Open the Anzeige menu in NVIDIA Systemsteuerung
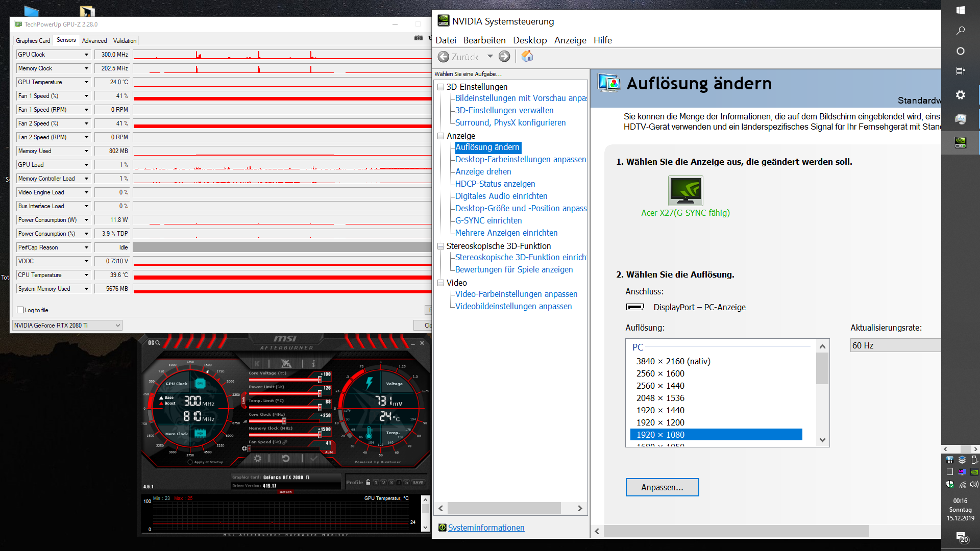This screenshot has height=551, width=980. pyautogui.click(x=569, y=40)
